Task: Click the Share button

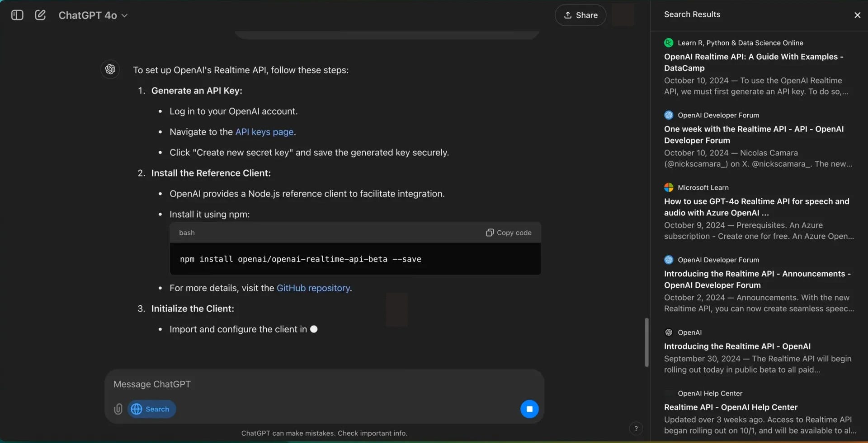Action: tap(580, 15)
